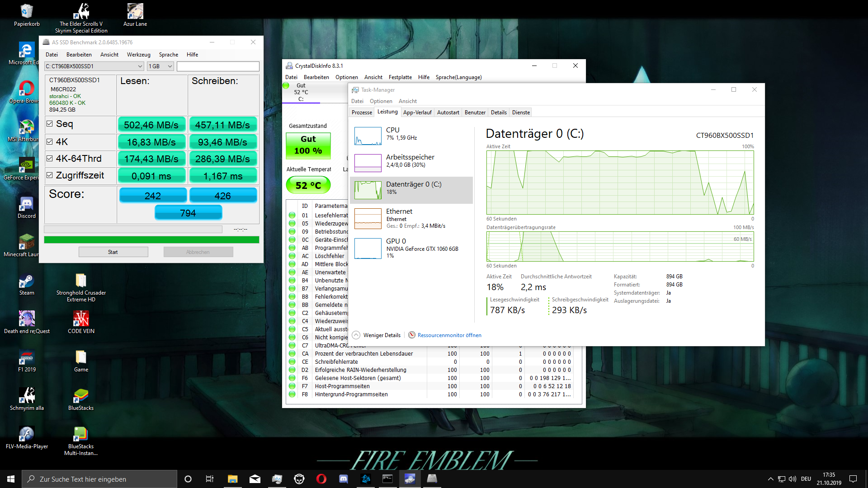Uncheck the Seq benchmark checkbox
868x488 pixels.
(50, 123)
